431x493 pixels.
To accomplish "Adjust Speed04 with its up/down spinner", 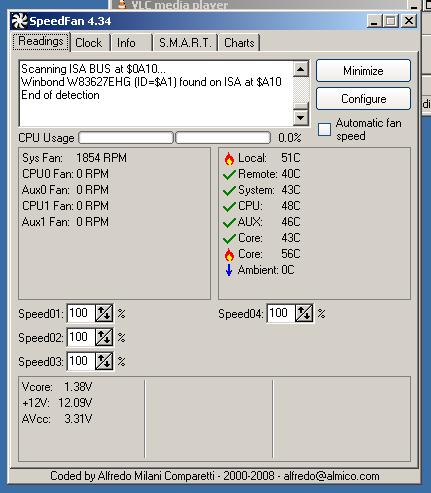I will [x=304, y=313].
